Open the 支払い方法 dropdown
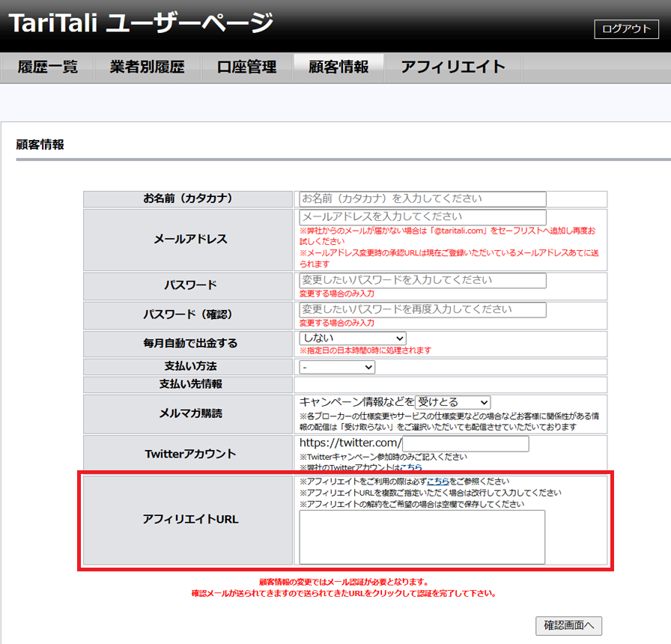The height and width of the screenshot is (644, 671). click(337, 367)
